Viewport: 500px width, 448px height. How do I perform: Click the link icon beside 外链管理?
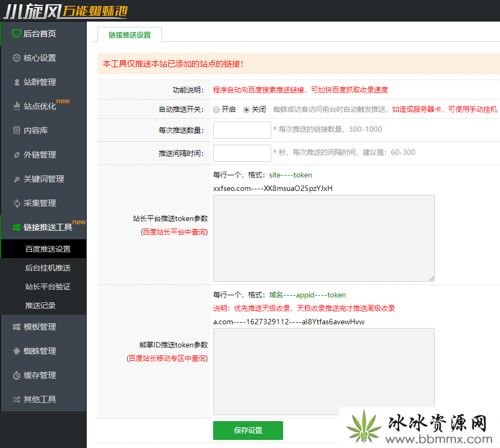tap(17, 155)
